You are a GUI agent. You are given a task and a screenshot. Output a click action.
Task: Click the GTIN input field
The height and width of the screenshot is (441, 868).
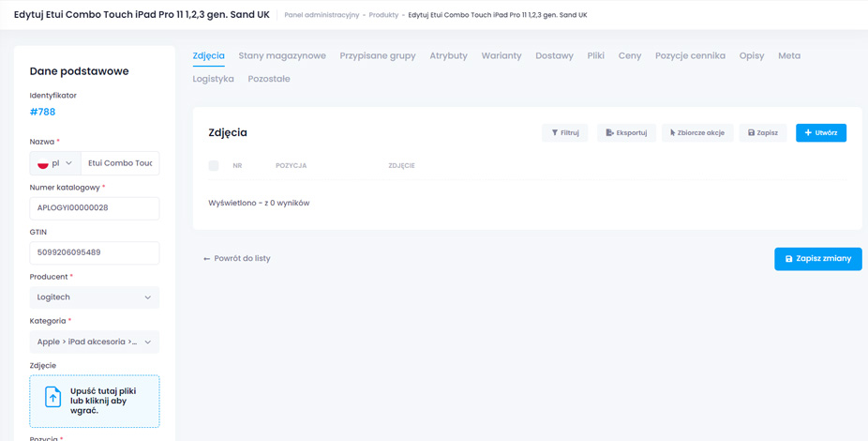[95, 252]
